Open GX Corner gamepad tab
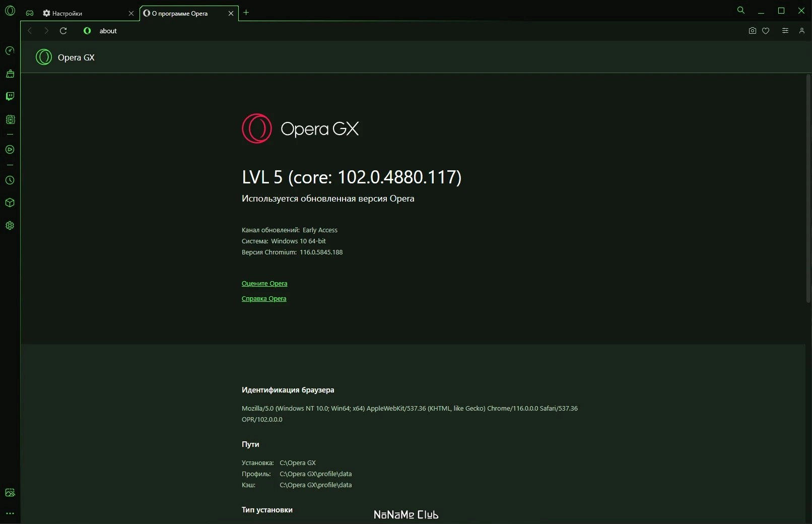 [x=30, y=13]
